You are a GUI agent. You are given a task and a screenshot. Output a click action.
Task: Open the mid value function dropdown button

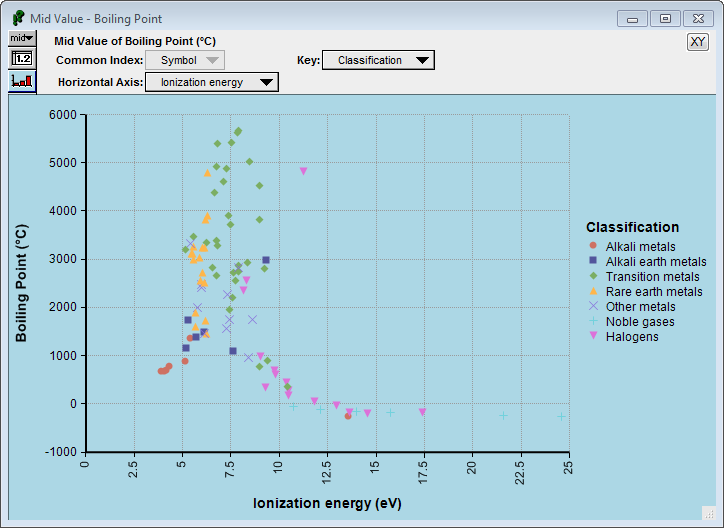pyautogui.click(x=22, y=38)
